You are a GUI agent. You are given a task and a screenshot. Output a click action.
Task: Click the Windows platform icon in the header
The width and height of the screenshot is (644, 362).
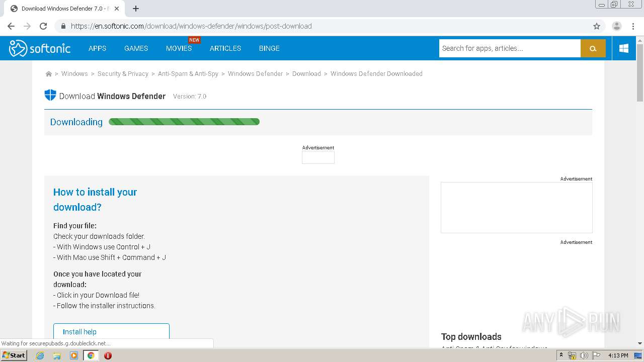624,48
